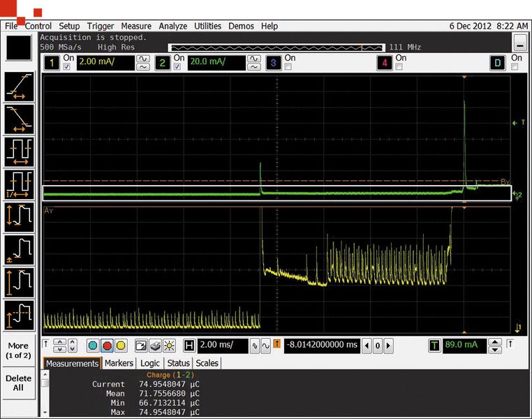Click the memory bar waveform overview
The height and width of the screenshot is (419, 532).
[x=276, y=47]
